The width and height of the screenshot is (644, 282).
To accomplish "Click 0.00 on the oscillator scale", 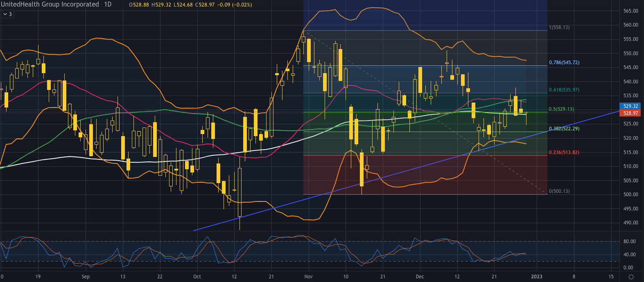I will [x=628, y=268].
